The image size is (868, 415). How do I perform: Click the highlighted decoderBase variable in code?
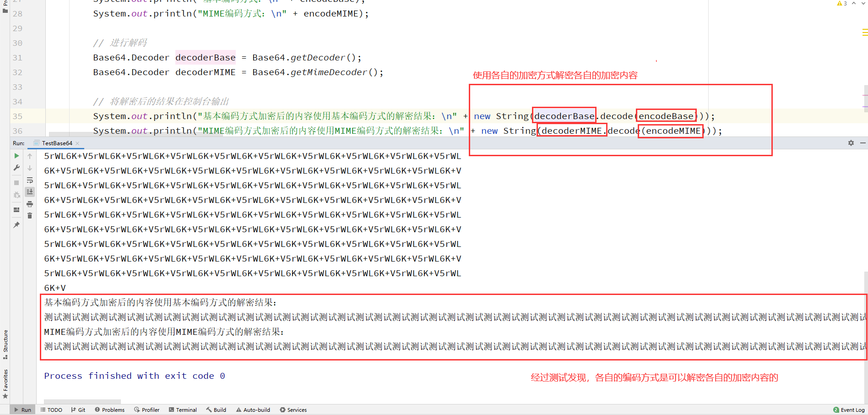(205, 57)
